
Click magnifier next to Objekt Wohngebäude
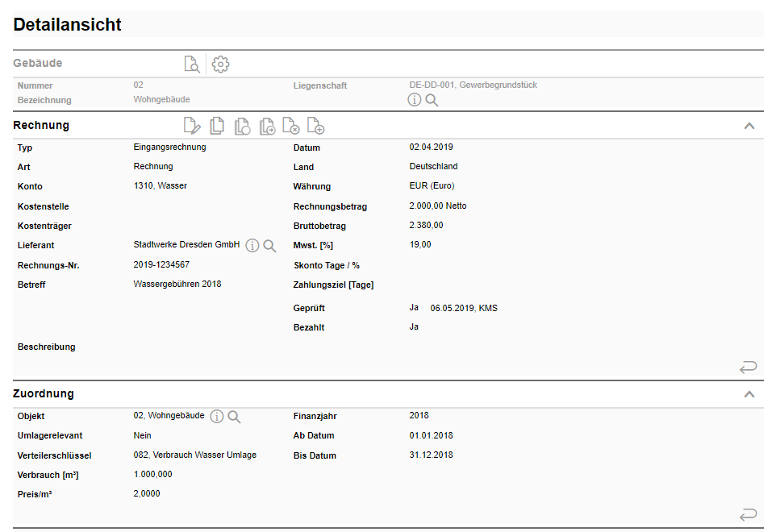pyautogui.click(x=234, y=417)
